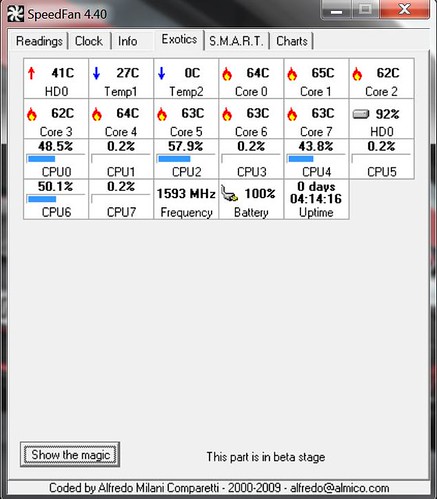Click the Uptime label
This screenshot has width=437, height=499.
point(316,212)
